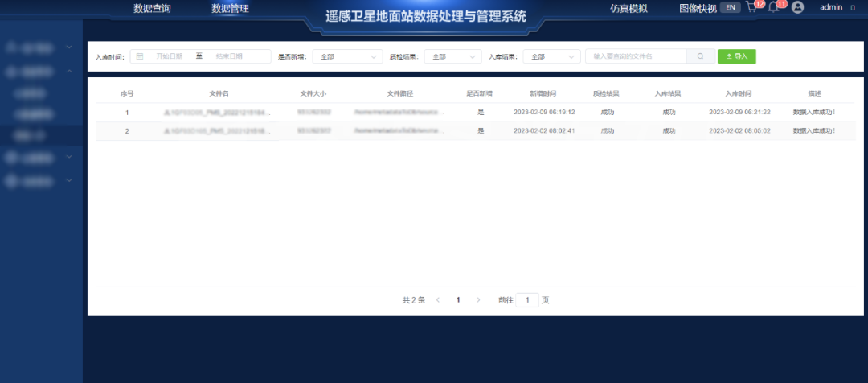Click the 文件名 column header
The width and height of the screenshot is (868, 383).
pos(219,93)
